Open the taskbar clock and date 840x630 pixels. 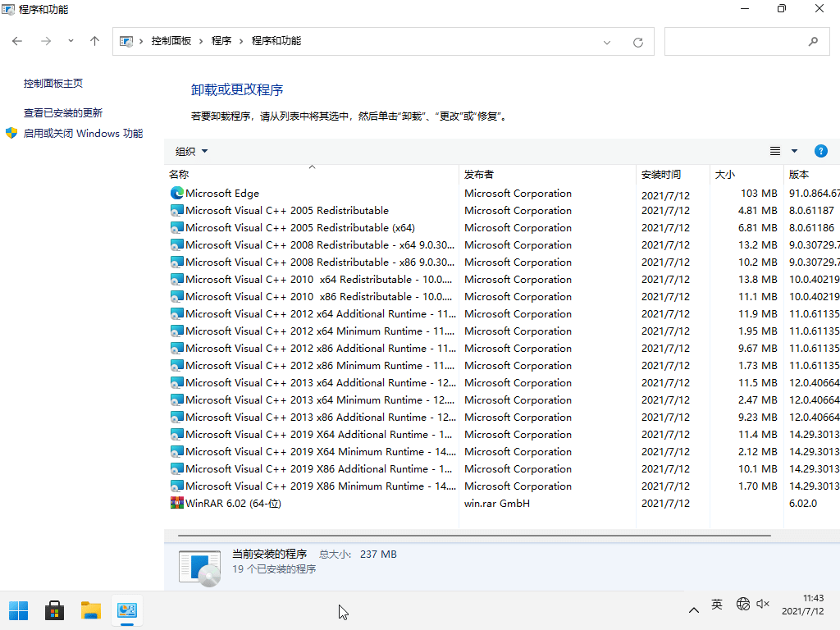click(804, 605)
